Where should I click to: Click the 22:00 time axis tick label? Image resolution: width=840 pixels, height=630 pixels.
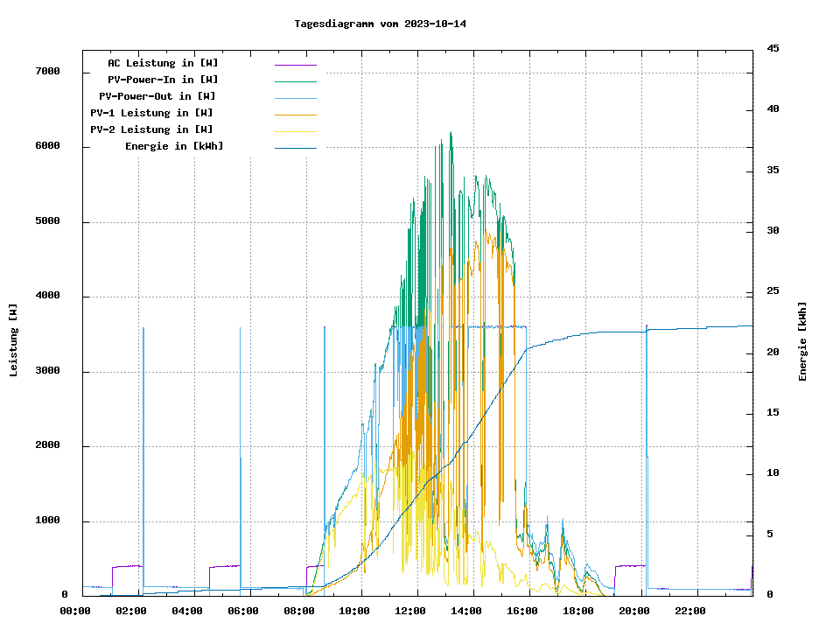pyautogui.click(x=690, y=611)
